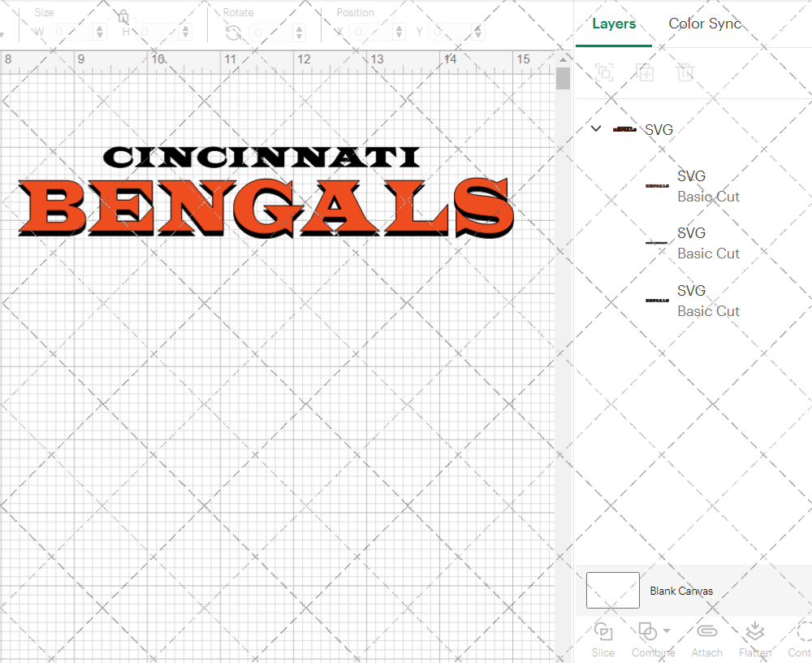
Task: Click the Group layers icon
Action: coord(604,72)
